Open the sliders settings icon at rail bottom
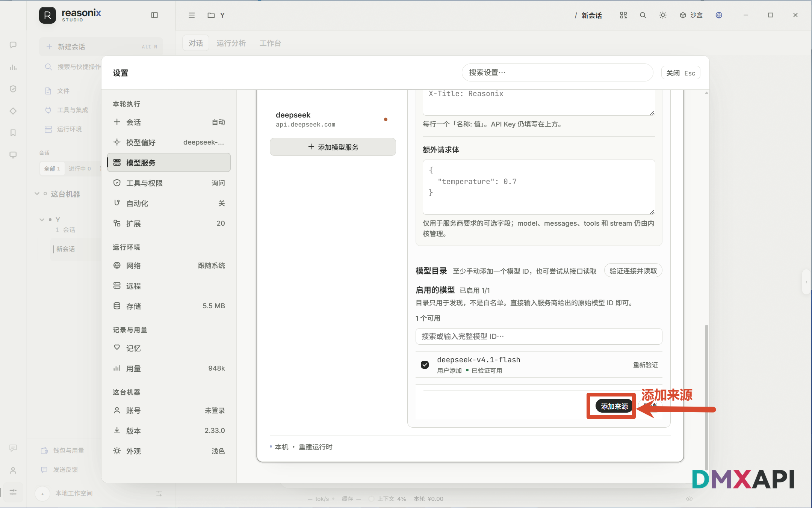 (13, 492)
